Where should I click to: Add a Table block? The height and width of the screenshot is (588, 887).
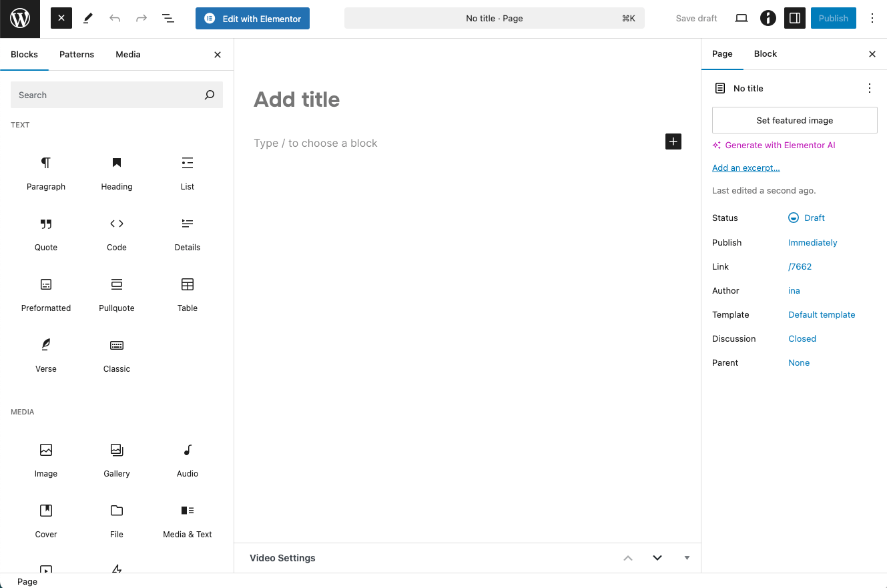(188, 294)
